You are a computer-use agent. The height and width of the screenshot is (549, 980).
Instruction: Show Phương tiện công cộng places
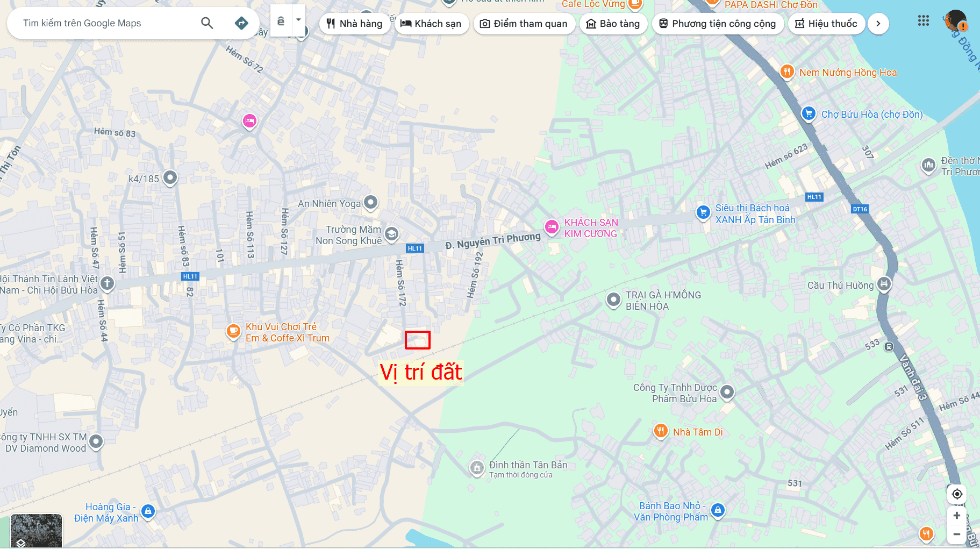click(717, 24)
